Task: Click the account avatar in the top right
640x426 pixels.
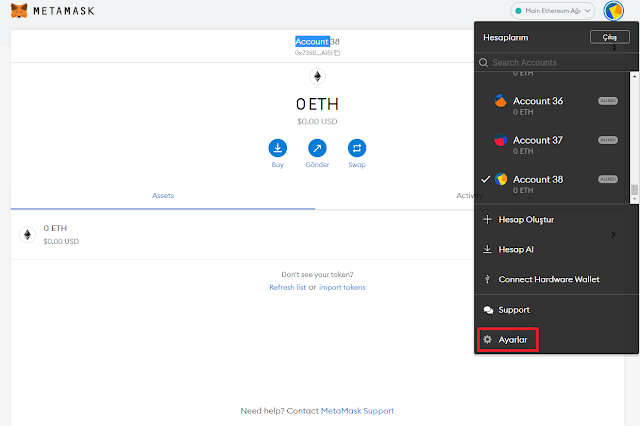Action: (614, 11)
